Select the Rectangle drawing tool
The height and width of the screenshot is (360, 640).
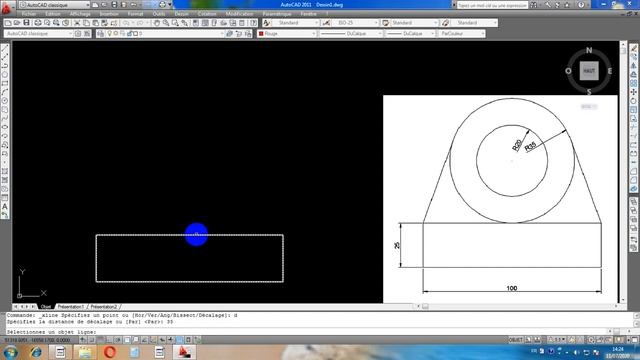click(x=5, y=83)
